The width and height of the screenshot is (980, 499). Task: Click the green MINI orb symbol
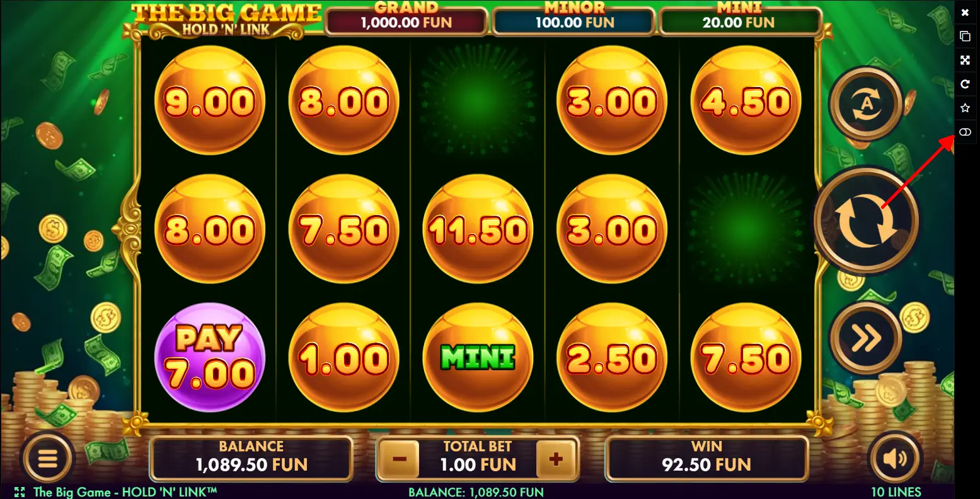click(478, 358)
